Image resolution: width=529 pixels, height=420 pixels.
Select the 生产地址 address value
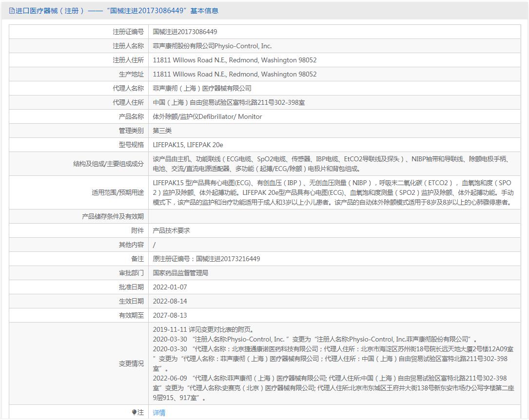(x=235, y=74)
